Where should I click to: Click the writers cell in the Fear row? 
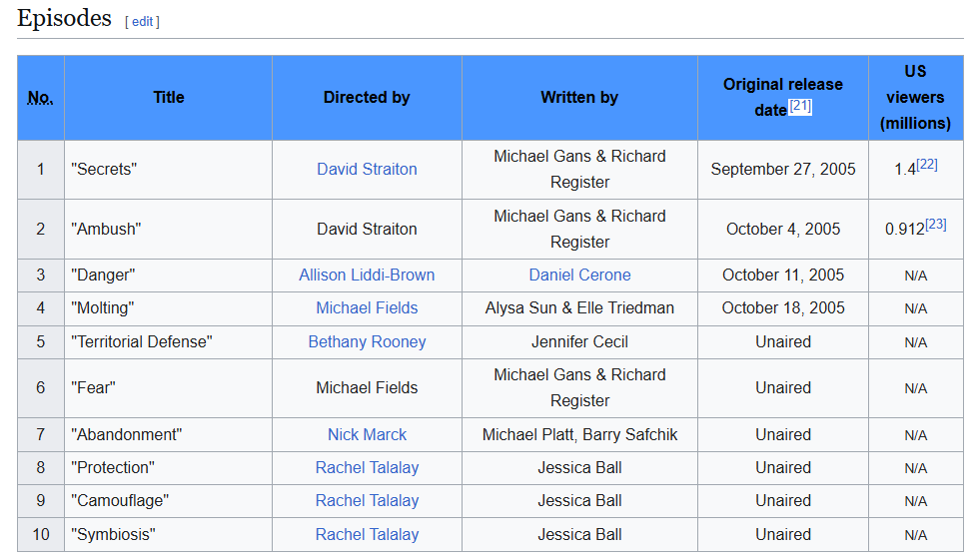tap(579, 387)
